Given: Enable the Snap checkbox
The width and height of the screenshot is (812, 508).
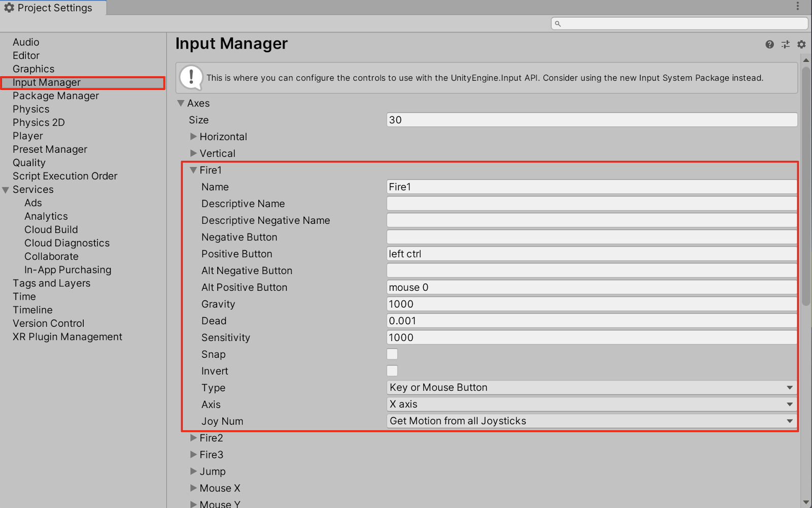Looking at the screenshot, I should pyautogui.click(x=392, y=354).
